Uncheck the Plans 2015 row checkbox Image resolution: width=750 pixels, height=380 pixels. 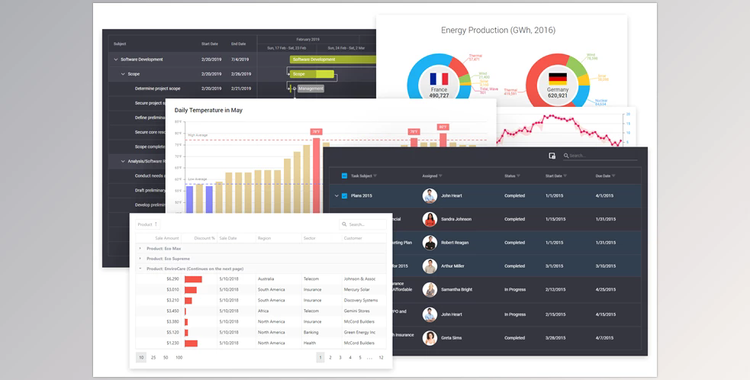(x=344, y=196)
